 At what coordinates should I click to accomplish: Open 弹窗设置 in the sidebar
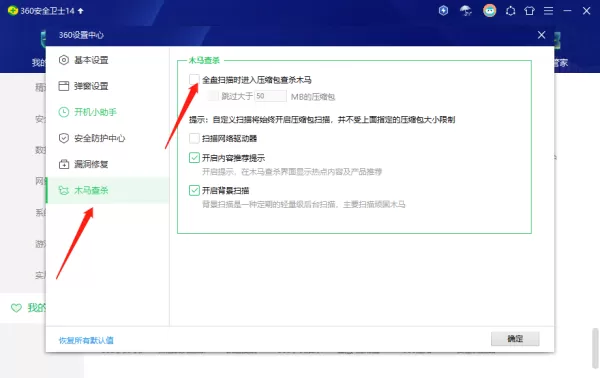[107, 86]
